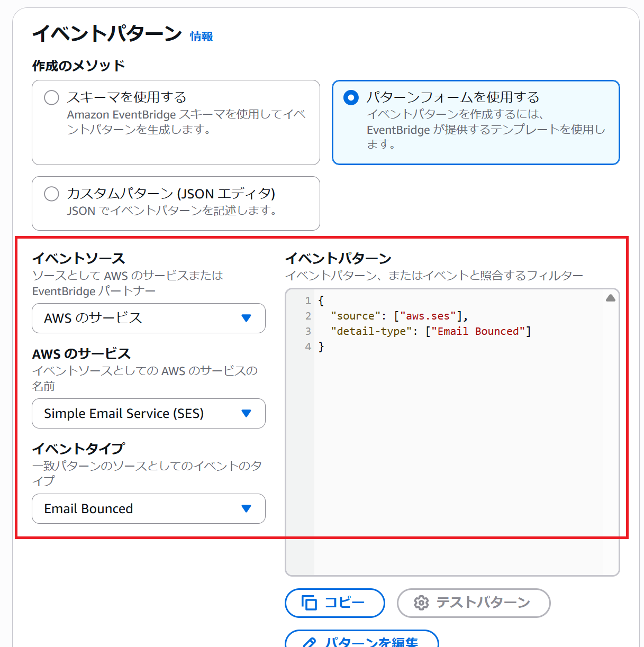Click inside the event pattern JSON editor
This screenshot has height=647, width=644.
pyautogui.click(x=455, y=450)
